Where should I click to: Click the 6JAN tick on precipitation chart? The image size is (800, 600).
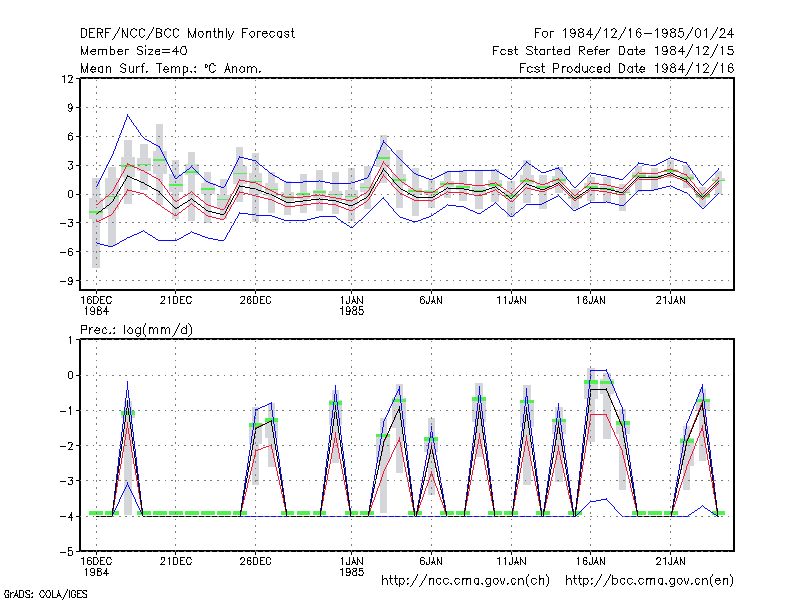coord(431,561)
